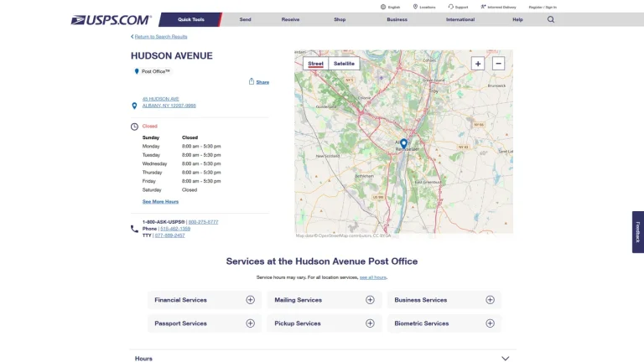The width and height of the screenshot is (644, 362).
Task: Click See More Hours link
Action: coord(160,201)
